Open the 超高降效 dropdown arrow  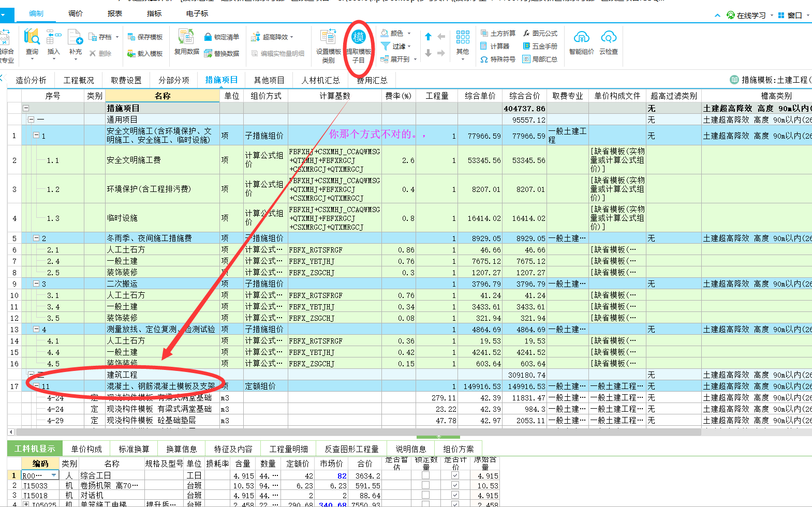(x=292, y=37)
